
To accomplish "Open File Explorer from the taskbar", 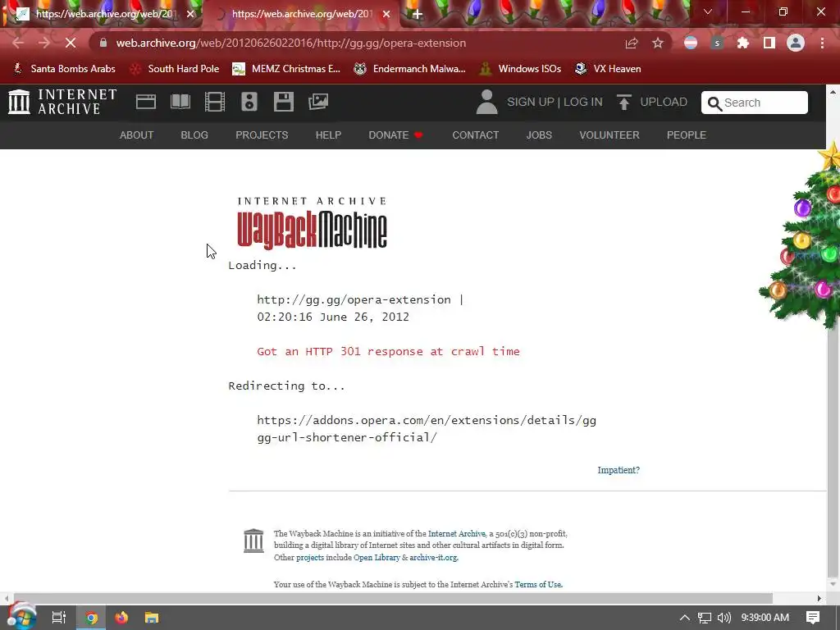I will click(x=152, y=618).
